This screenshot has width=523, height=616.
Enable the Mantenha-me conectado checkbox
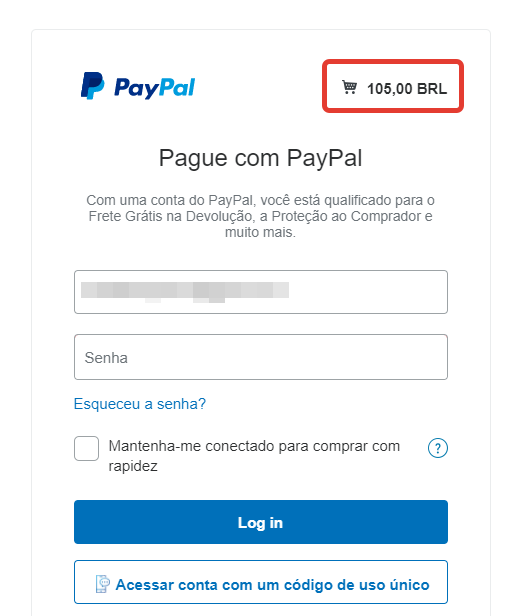point(86,448)
